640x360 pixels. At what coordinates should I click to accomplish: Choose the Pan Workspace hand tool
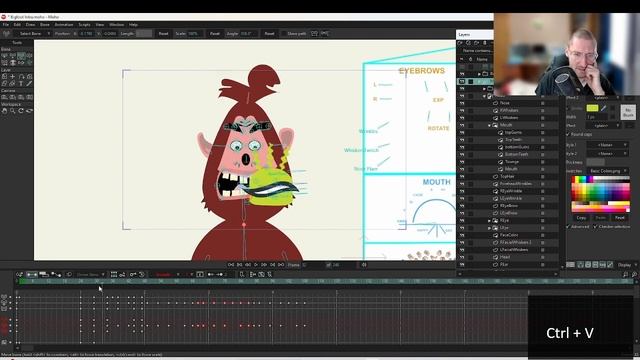pyautogui.click(x=4, y=111)
